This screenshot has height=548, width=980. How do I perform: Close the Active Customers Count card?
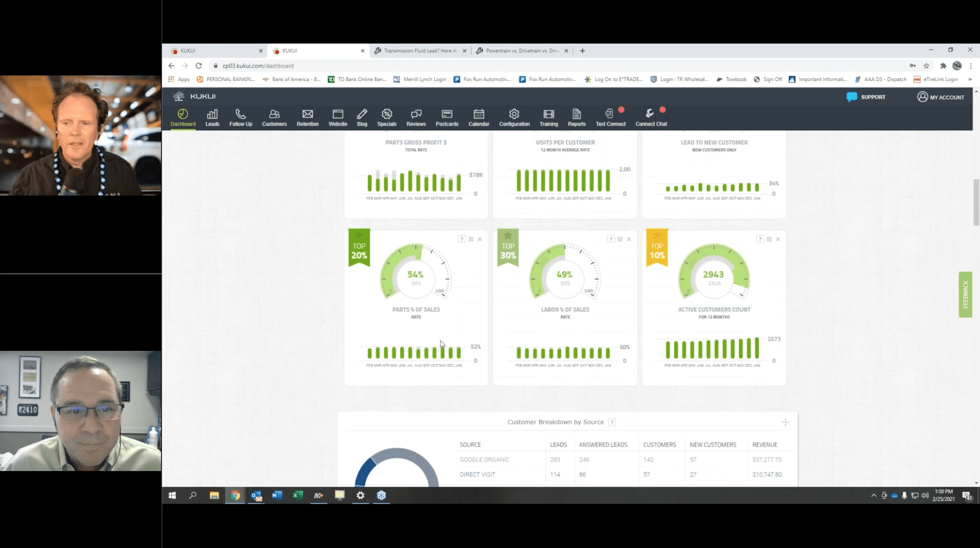coord(778,239)
